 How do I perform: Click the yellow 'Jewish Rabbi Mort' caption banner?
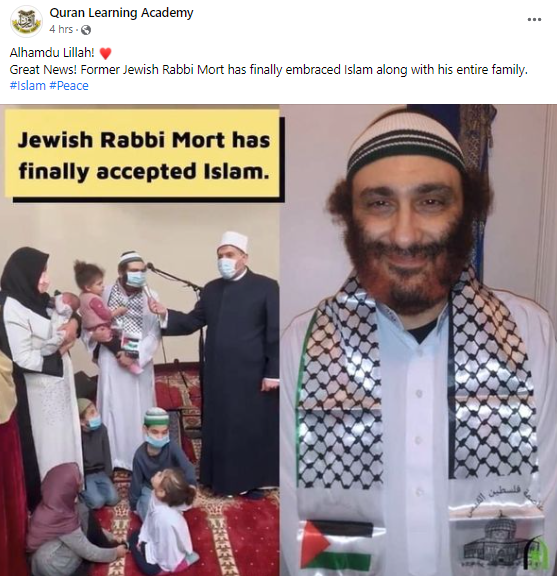pyautogui.click(x=142, y=154)
